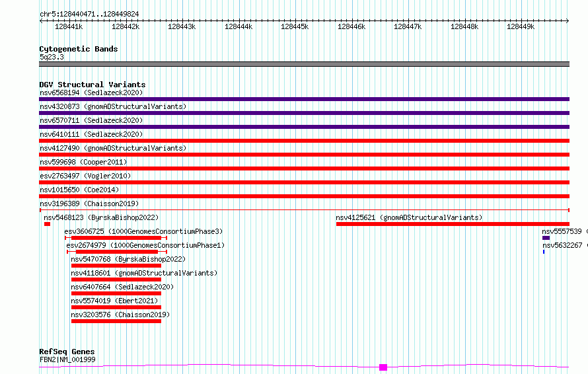Select the small nsv5468123 red block
Image resolution: width=588 pixels, height=374 pixels.
[x=47, y=224]
